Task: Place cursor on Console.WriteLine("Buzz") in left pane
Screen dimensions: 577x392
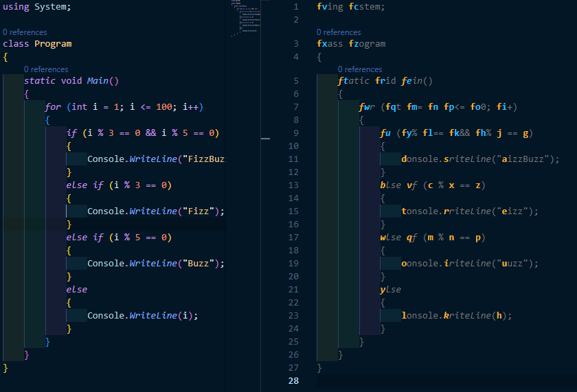Action: coord(155,263)
